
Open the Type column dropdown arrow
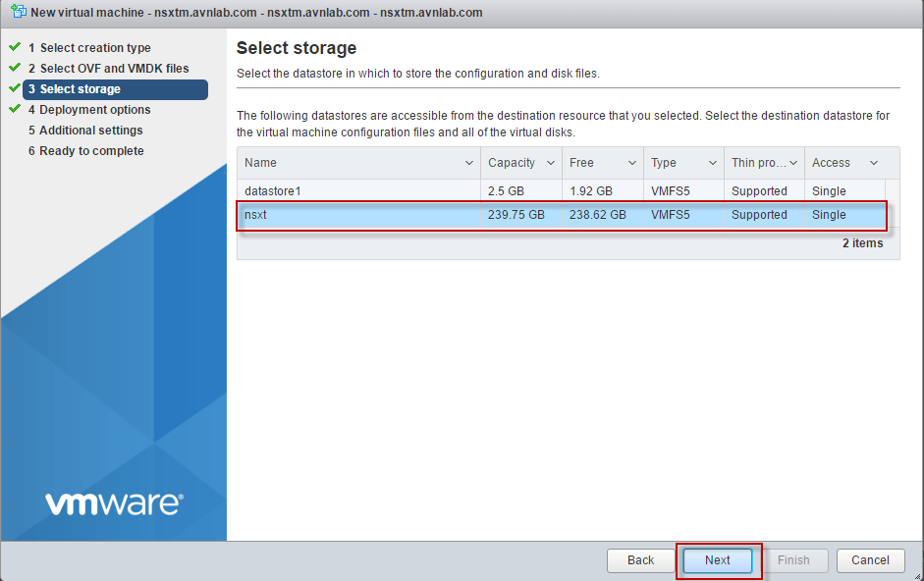click(712, 163)
